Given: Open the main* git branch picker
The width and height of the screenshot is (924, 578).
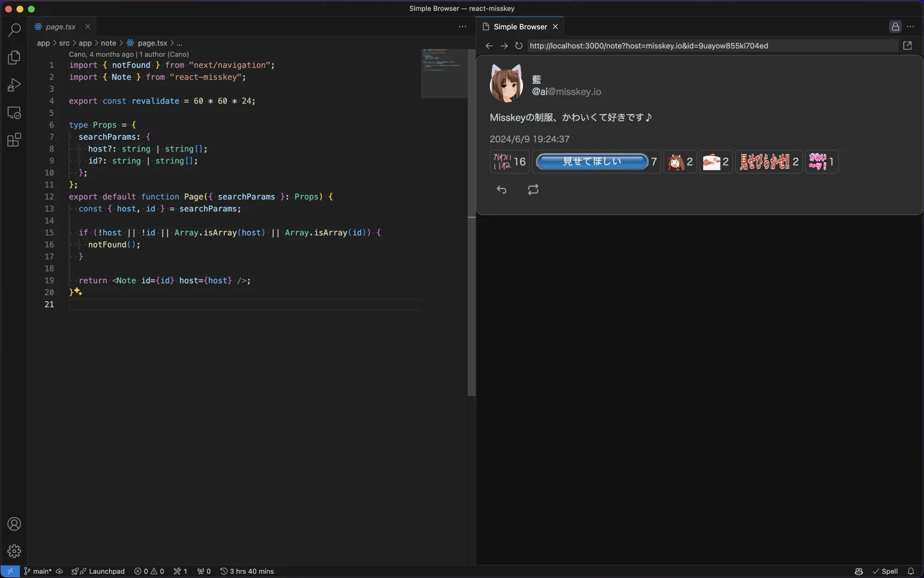Looking at the screenshot, I should (38, 571).
